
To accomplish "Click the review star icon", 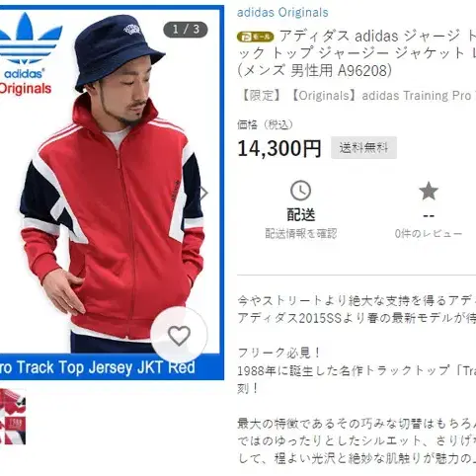I will [429, 191].
